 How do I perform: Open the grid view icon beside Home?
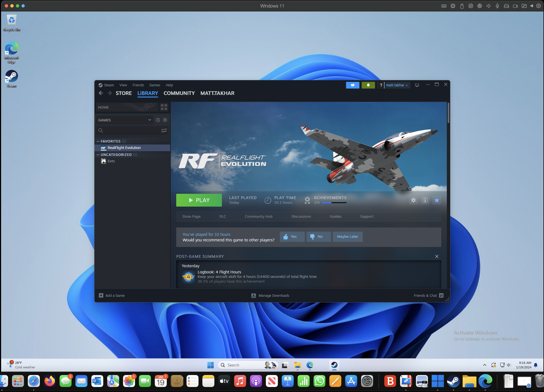tap(164, 107)
